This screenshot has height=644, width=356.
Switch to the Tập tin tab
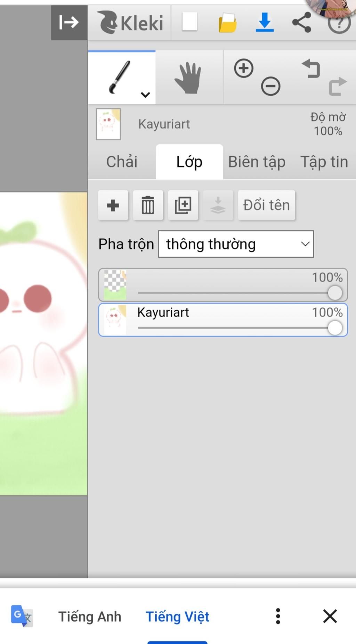point(324,162)
